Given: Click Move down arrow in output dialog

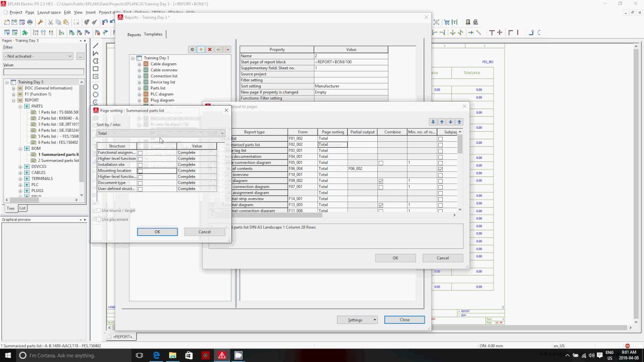Looking at the screenshot, I should pyautogui.click(x=450, y=122).
